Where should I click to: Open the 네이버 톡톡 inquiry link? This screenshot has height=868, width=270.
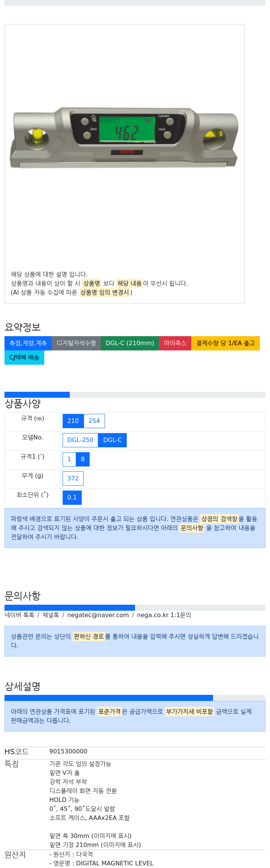19,615
